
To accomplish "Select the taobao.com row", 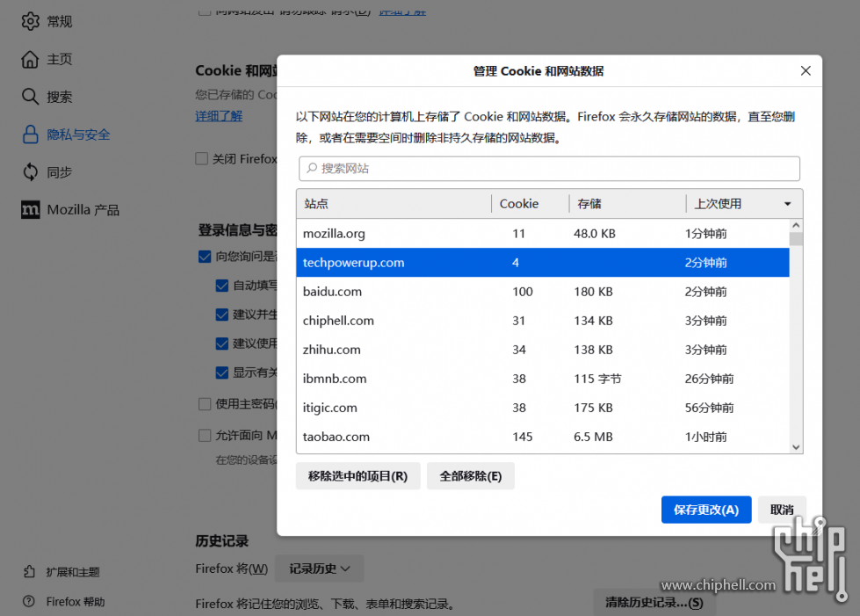I will coord(543,437).
